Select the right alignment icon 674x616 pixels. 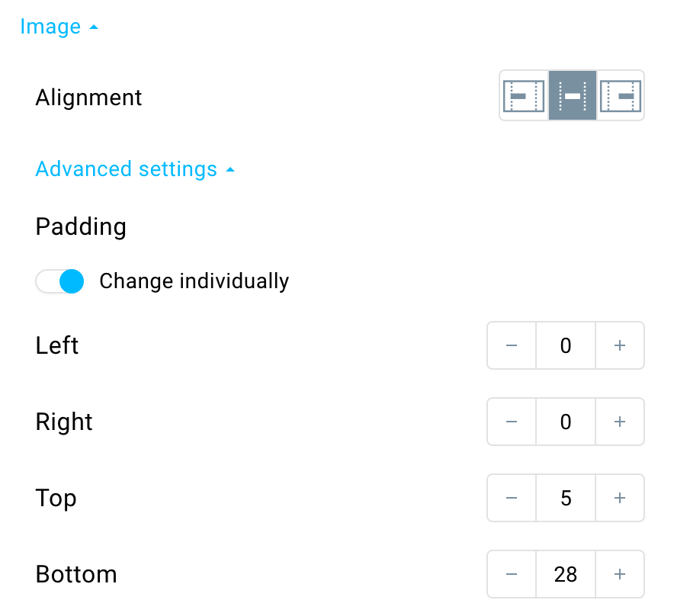coord(621,95)
